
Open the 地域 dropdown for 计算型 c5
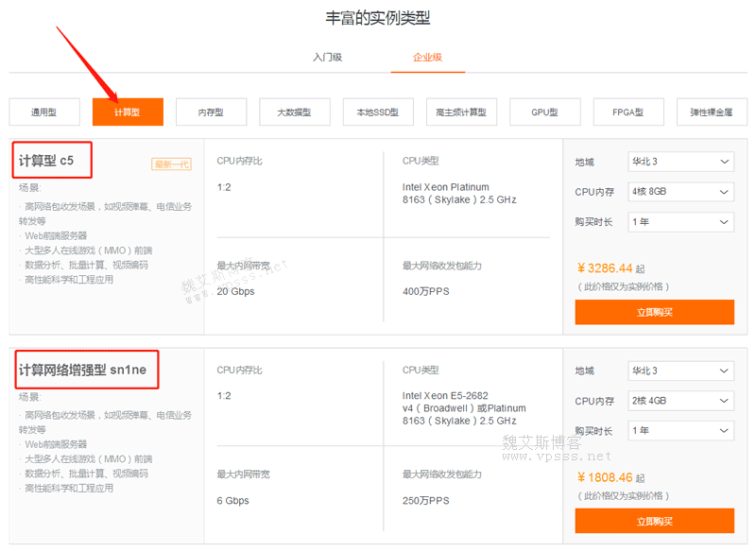pyautogui.click(x=680, y=162)
